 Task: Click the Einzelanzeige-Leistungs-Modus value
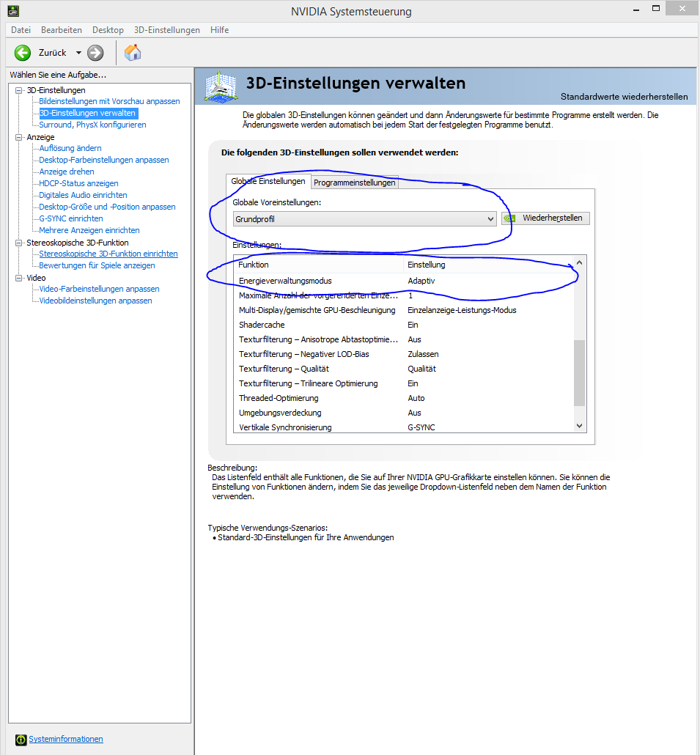point(462,310)
